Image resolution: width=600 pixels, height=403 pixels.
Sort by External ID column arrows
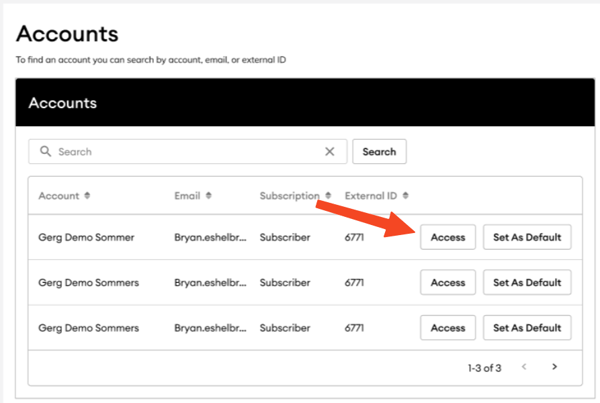coord(406,196)
